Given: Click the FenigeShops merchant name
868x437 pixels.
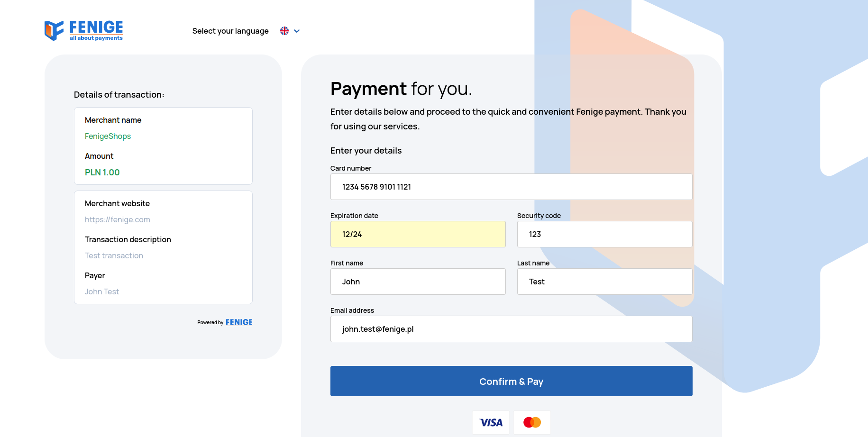Looking at the screenshot, I should click(x=108, y=136).
